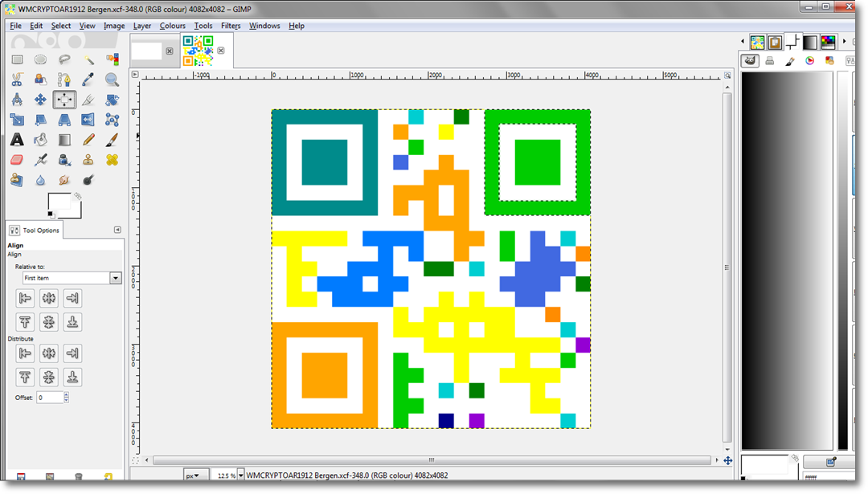Align left edge of target
868x494 pixels.
pos(25,298)
